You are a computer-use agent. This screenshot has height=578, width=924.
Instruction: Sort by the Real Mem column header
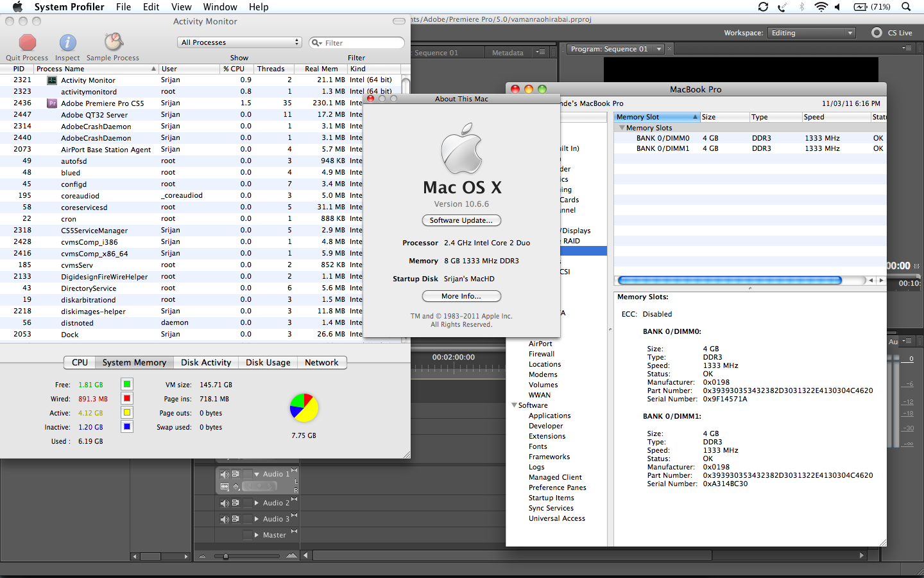point(321,69)
